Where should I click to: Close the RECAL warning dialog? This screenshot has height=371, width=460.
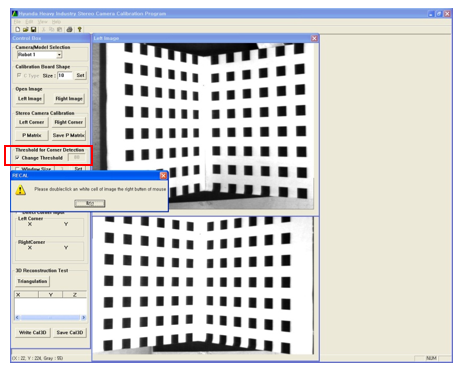tap(163, 175)
